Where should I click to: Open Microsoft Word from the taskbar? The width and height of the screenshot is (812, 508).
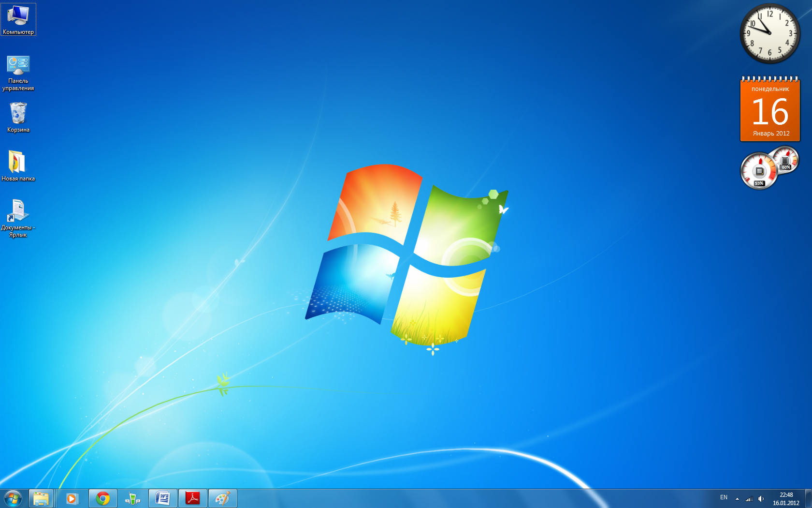coord(163,498)
